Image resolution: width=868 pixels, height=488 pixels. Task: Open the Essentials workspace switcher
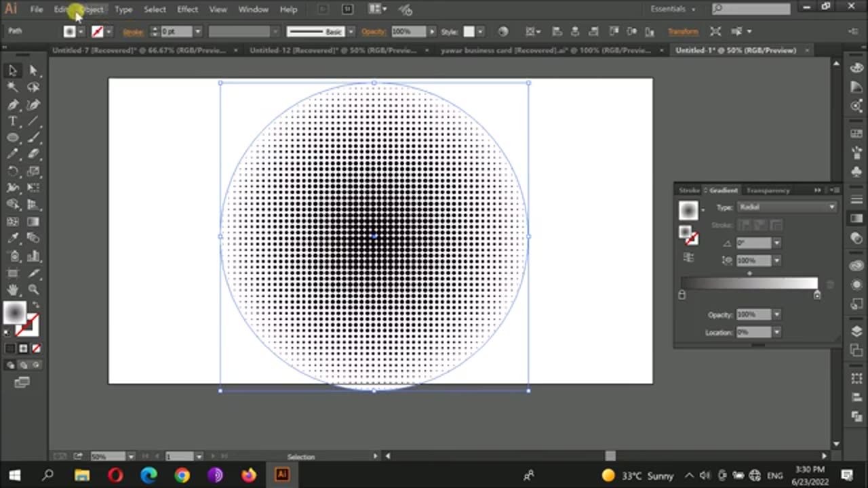673,9
